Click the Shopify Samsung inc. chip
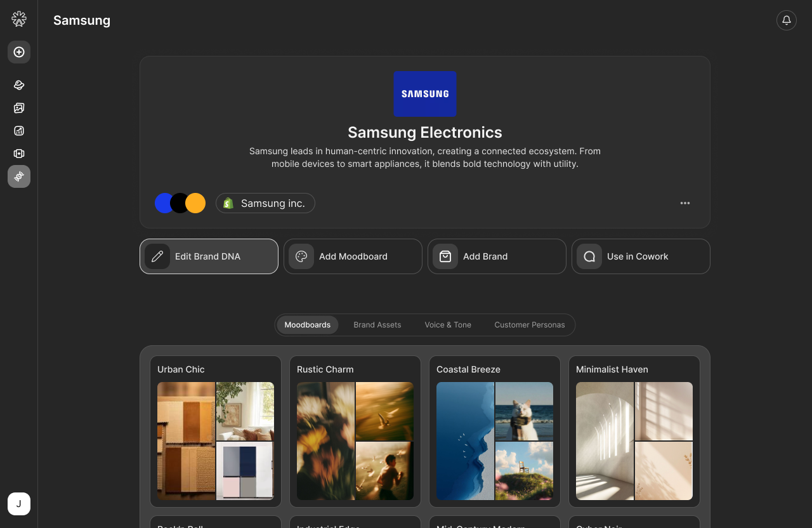 [265, 203]
